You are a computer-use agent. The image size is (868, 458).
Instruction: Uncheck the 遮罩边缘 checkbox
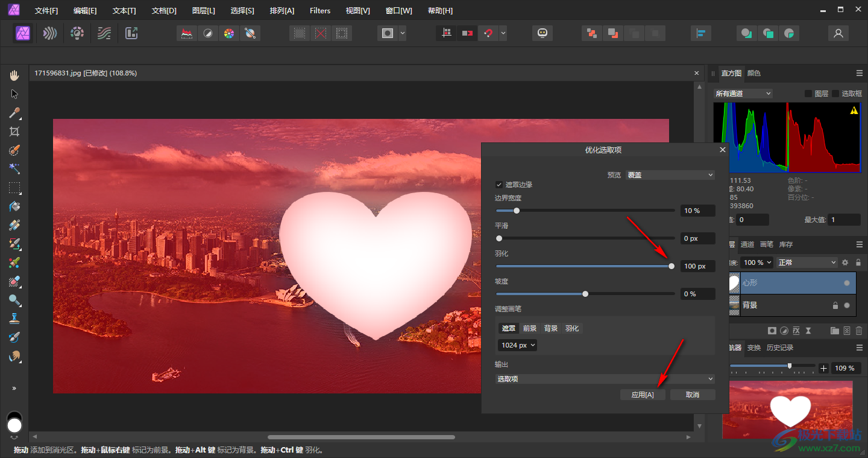coord(499,185)
